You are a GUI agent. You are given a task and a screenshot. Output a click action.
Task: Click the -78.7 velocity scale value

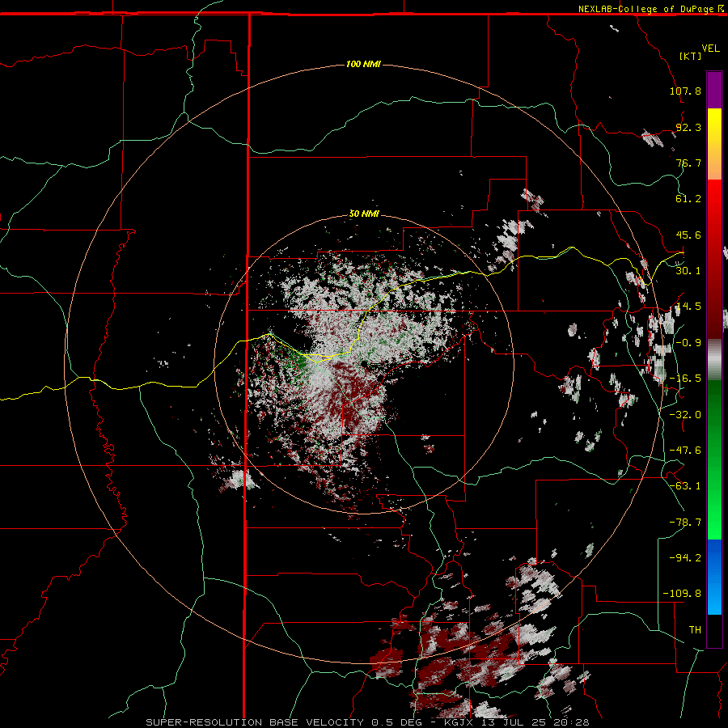(685, 523)
